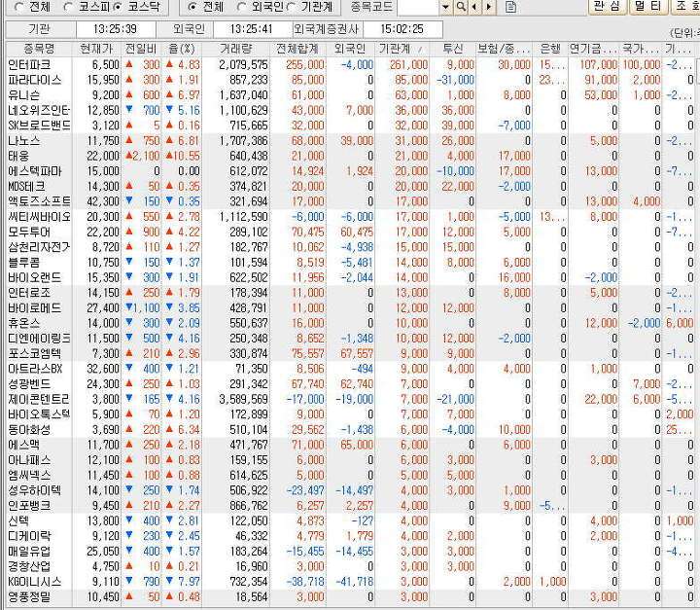The image size is (700, 610).
Task: Click the 외국인 time value 13:25:41
Action: 251,29
